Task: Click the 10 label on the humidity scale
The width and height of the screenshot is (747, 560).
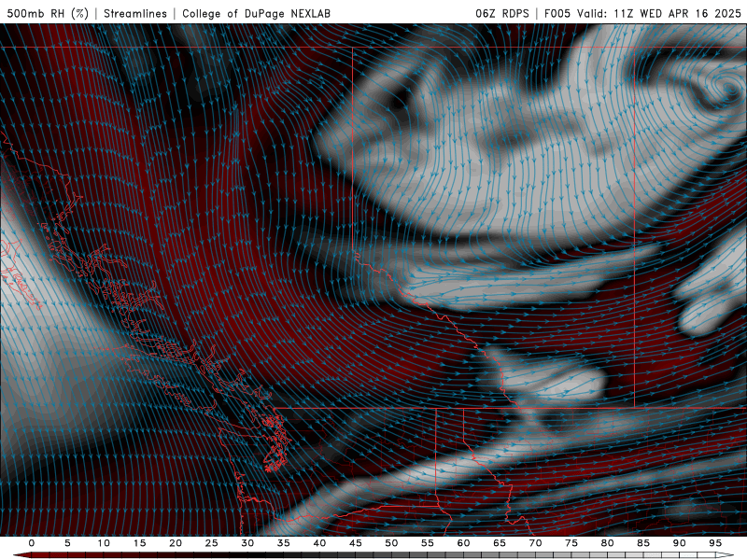Action: 104,543
